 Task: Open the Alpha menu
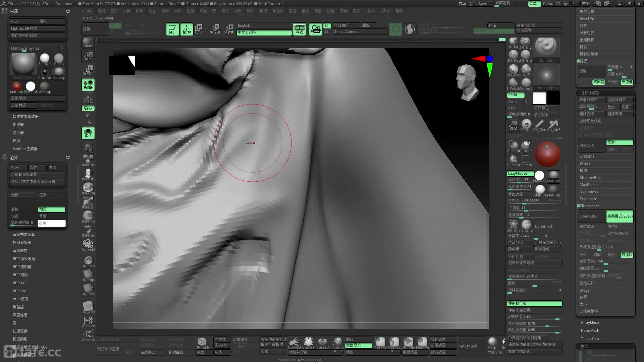coord(87,11)
